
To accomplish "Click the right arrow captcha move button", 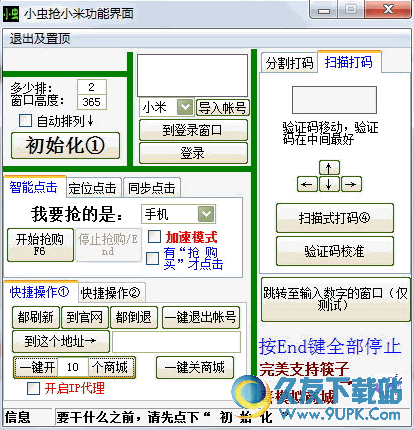I will (351, 184).
